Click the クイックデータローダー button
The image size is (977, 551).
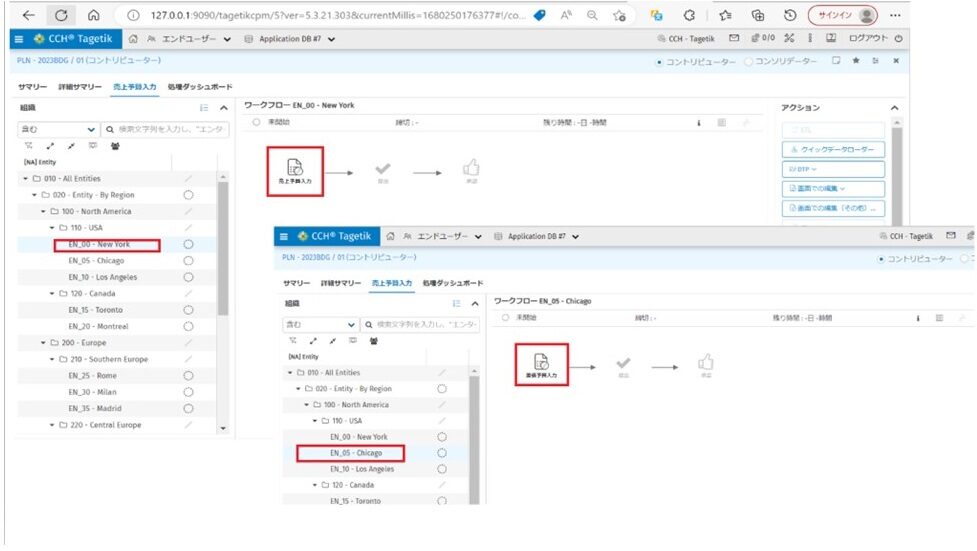[x=832, y=150]
